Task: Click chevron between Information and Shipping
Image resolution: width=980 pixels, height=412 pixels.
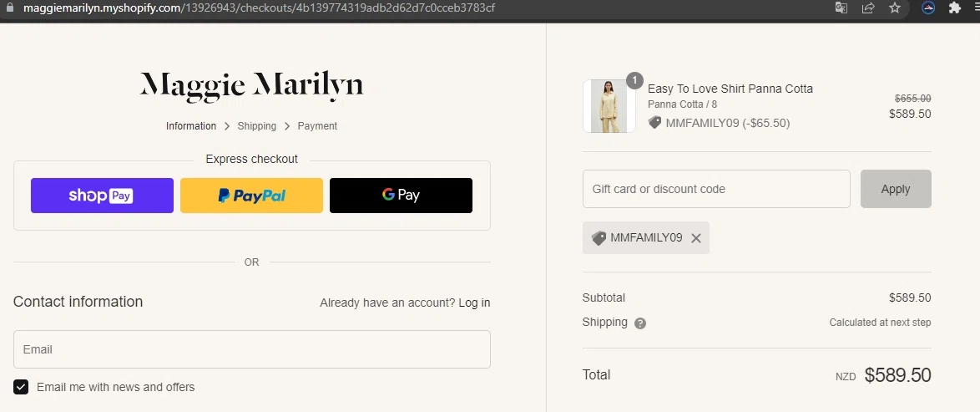Action: pos(227,126)
